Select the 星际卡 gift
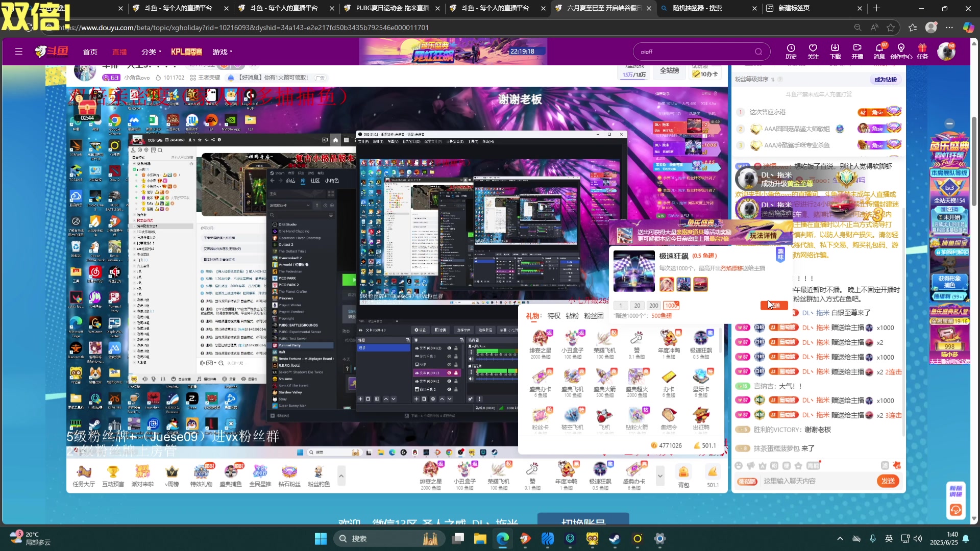Image resolution: width=980 pixels, height=551 pixels. 701,383
